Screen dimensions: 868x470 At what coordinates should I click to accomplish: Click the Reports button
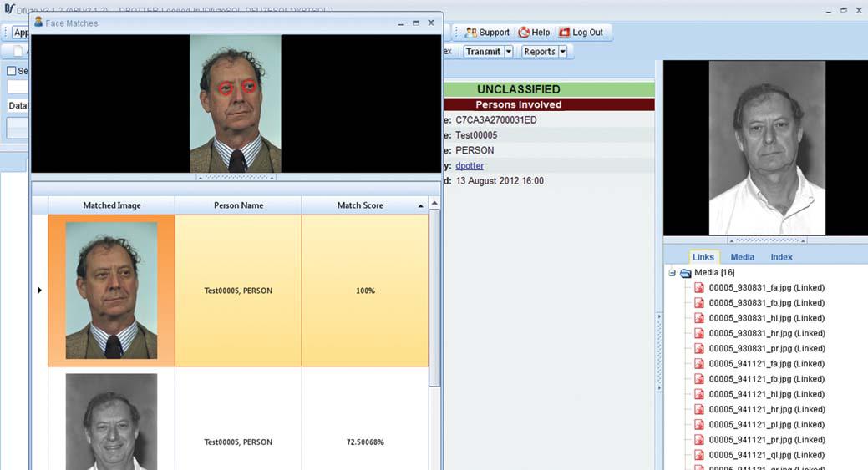click(539, 52)
